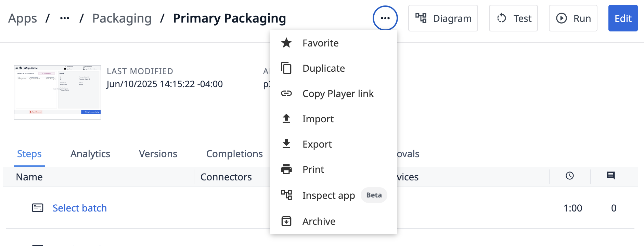Click the app preview thumbnail

(57, 92)
